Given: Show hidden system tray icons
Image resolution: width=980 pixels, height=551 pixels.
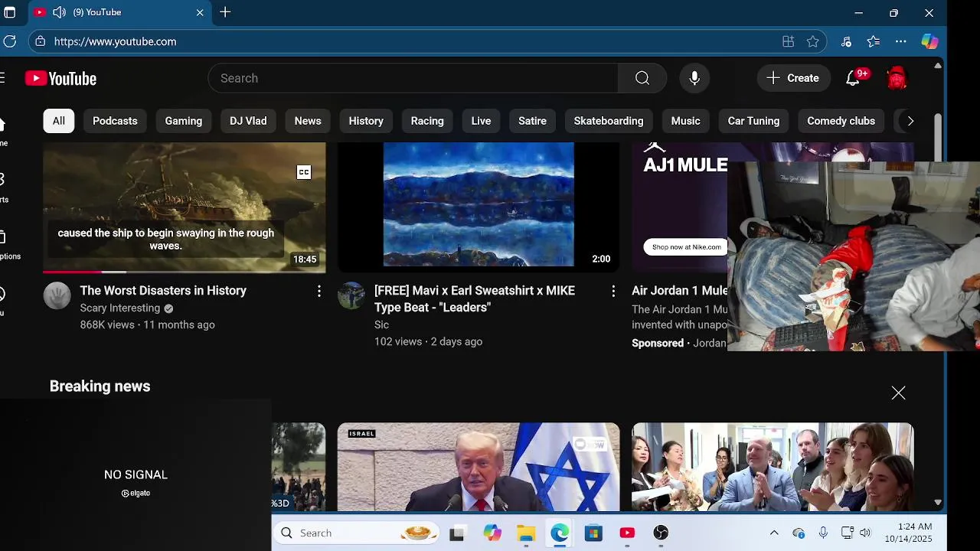Looking at the screenshot, I should click(x=774, y=533).
